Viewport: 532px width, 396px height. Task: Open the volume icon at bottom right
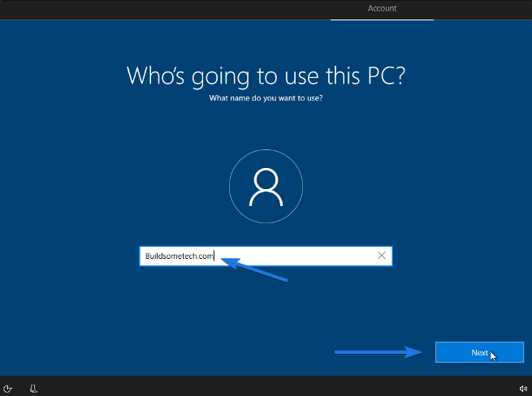pos(523,389)
